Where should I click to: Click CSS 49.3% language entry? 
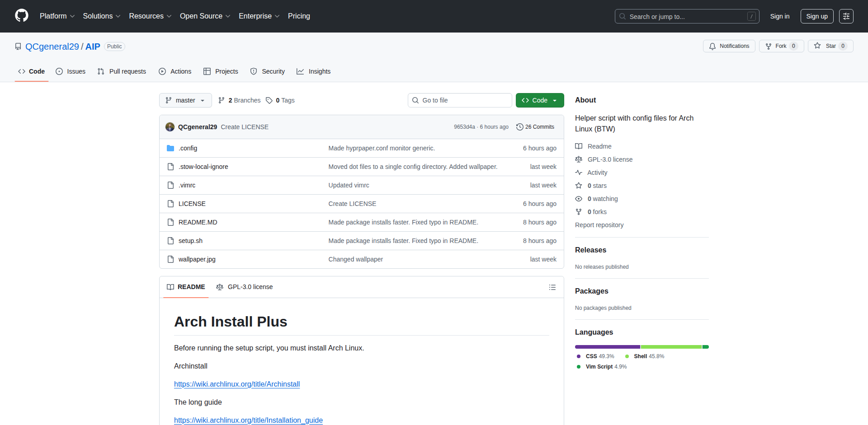pyautogui.click(x=595, y=356)
